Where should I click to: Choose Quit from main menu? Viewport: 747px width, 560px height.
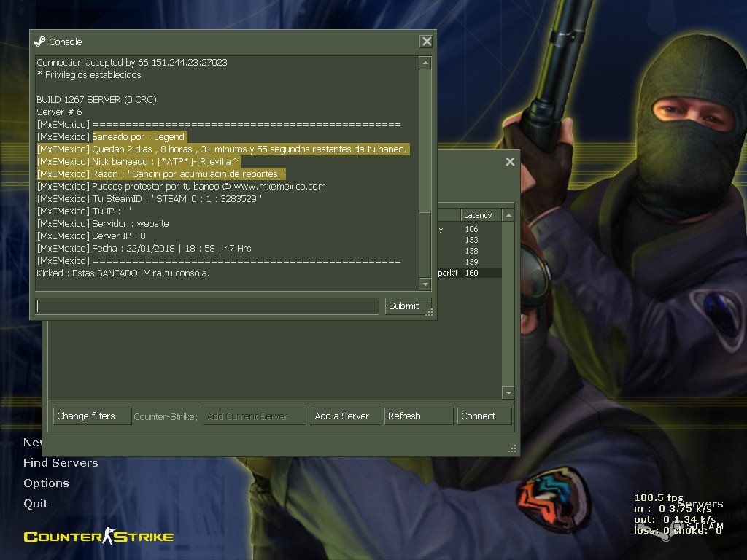point(36,504)
